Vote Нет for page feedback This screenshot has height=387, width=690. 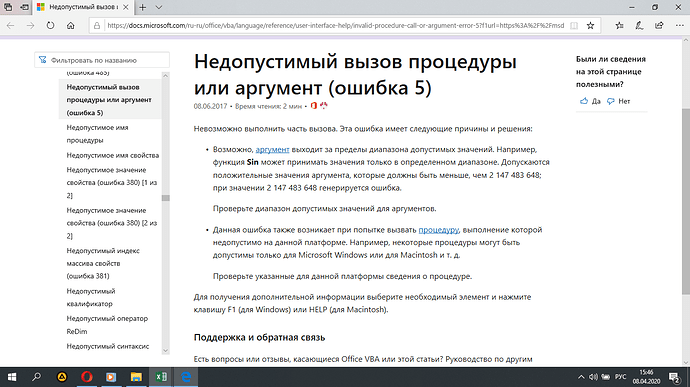[618, 101]
